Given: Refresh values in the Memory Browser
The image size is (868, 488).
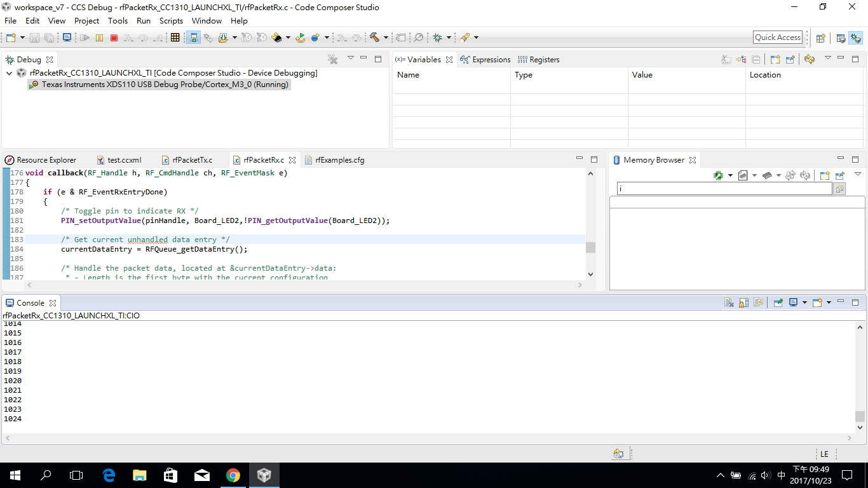Looking at the screenshot, I should click(804, 176).
